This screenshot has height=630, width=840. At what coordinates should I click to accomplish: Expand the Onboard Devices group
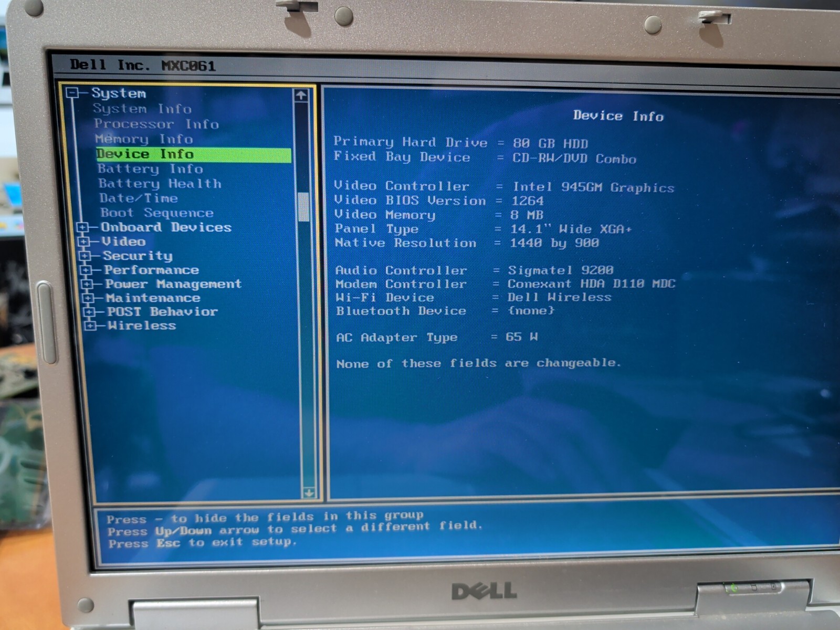coord(82,228)
